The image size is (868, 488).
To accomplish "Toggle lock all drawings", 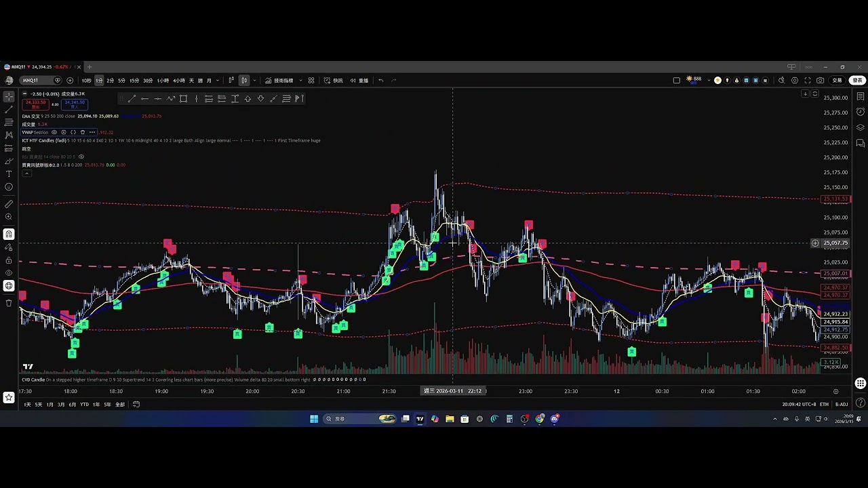I will (x=9, y=260).
